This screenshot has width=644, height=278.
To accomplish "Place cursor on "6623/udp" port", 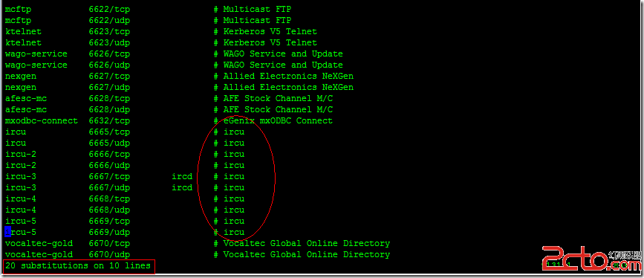I will pos(109,43).
